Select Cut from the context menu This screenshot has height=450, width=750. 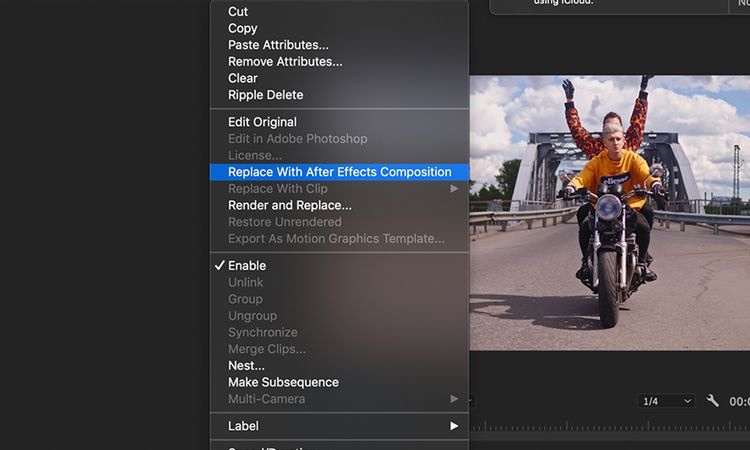[x=238, y=12]
